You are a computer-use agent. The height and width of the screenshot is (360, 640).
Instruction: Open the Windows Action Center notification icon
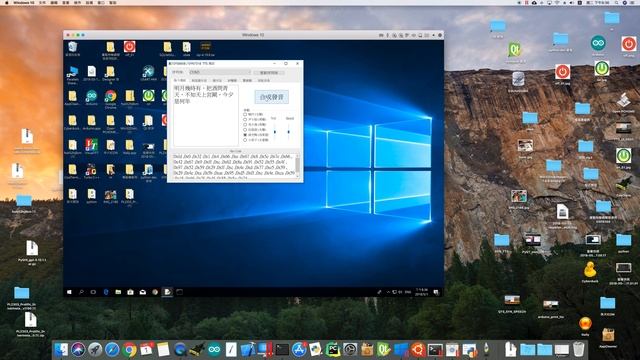pyautogui.click(x=436, y=292)
